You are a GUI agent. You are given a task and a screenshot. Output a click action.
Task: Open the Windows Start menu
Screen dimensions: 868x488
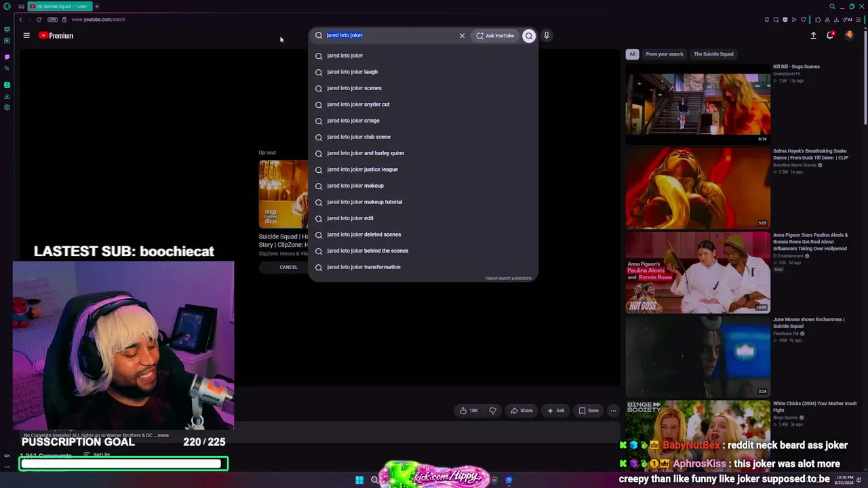point(359,480)
